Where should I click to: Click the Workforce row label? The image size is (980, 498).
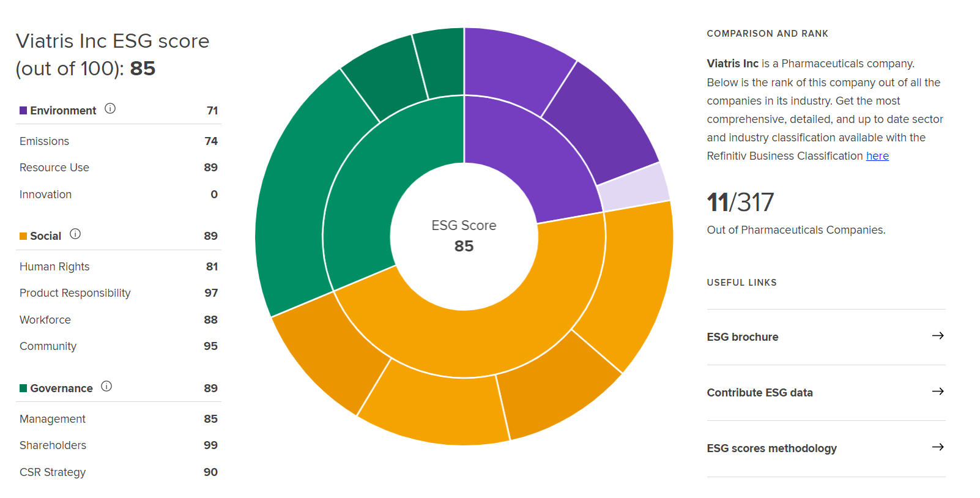pos(45,320)
